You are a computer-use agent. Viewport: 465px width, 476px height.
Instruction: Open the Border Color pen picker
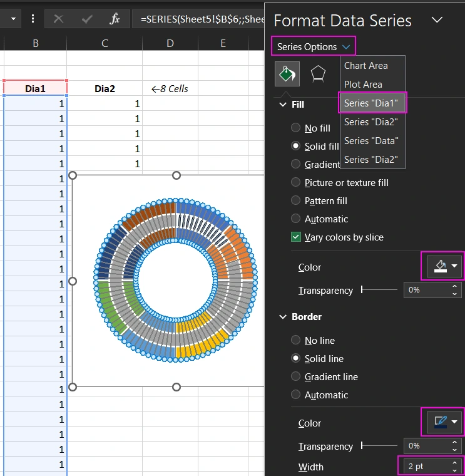pyautogui.click(x=445, y=423)
